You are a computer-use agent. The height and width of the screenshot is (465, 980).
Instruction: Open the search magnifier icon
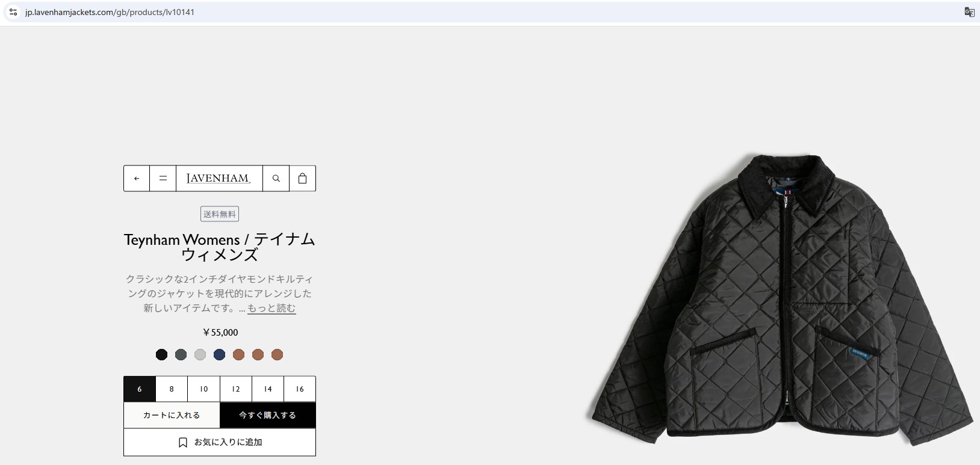click(x=276, y=179)
